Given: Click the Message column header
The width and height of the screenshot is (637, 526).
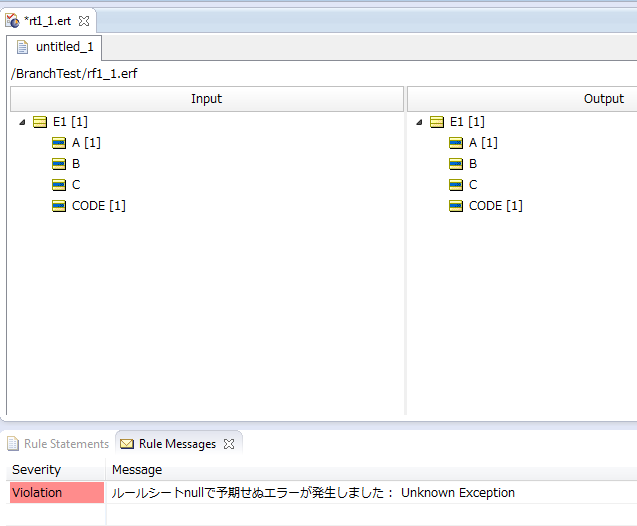Looking at the screenshot, I should point(371,470).
